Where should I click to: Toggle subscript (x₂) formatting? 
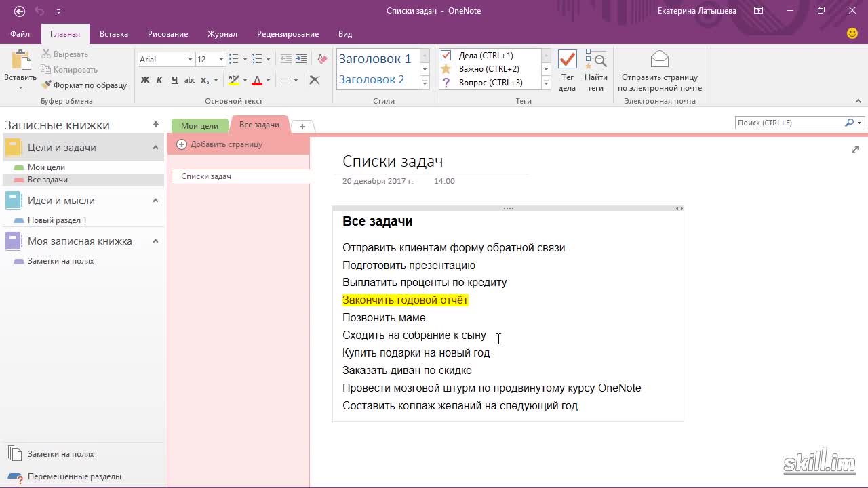[x=205, y=80]
